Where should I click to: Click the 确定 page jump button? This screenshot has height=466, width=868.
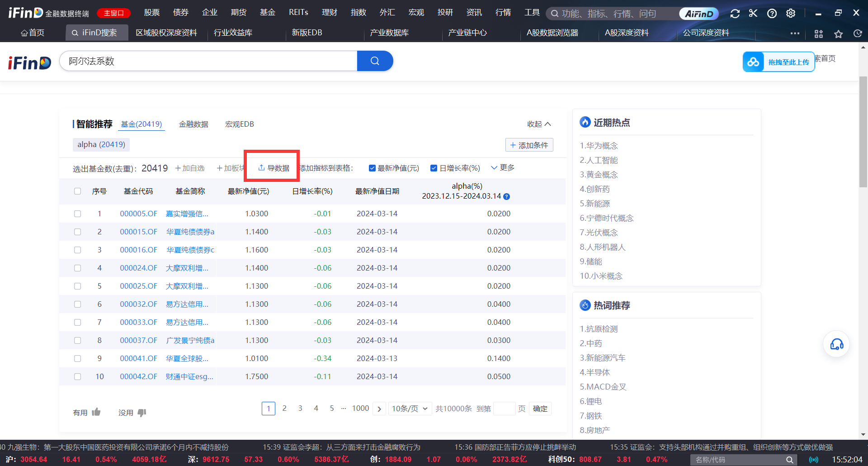540,409
